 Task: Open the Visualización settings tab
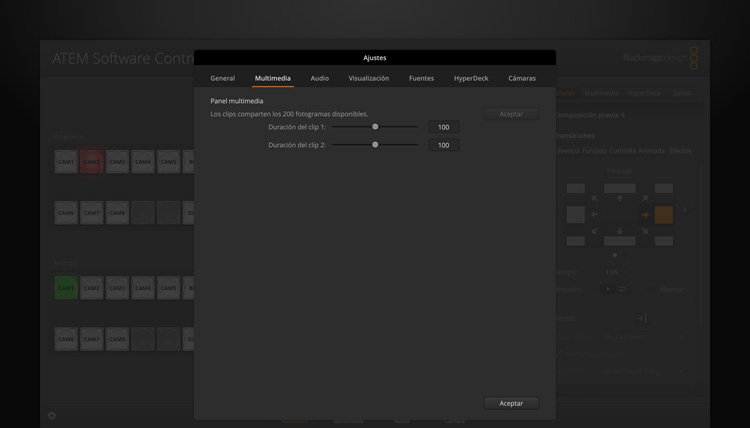(x=368, y=78)
